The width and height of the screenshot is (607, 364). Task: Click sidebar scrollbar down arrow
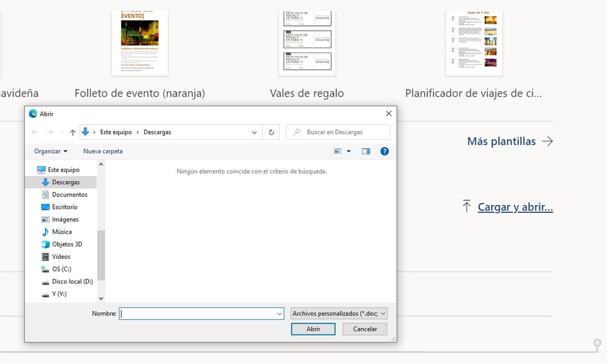coord(101,298)
